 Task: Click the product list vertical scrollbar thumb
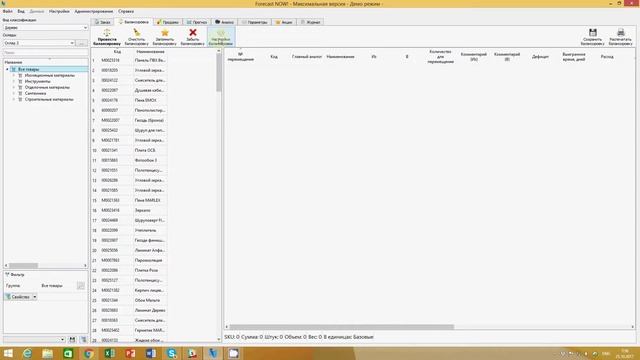219,73
